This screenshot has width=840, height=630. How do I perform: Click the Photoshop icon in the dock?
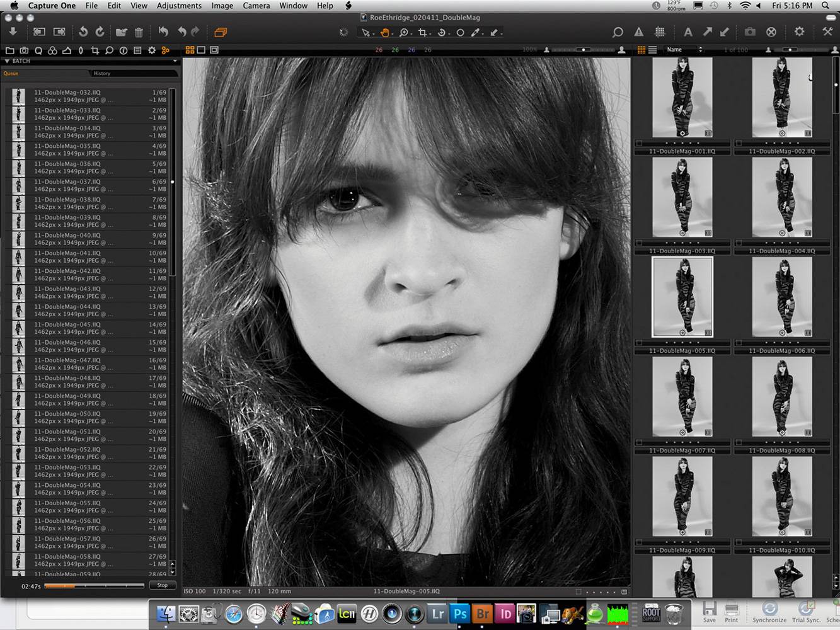click(460, 613)
